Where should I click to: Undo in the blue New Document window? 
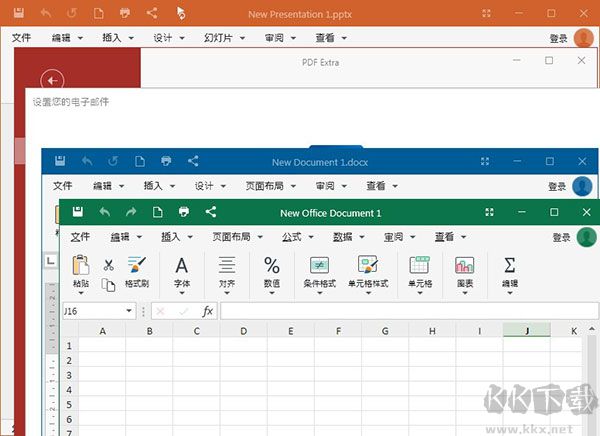pyautogui.click(x=87, y=161)
